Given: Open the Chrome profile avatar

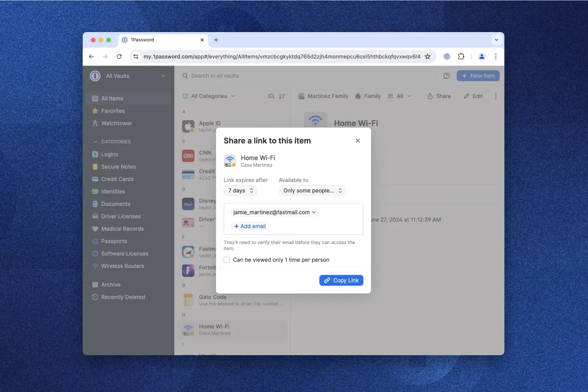Looking at the screenshot, I should pos(482,57).
